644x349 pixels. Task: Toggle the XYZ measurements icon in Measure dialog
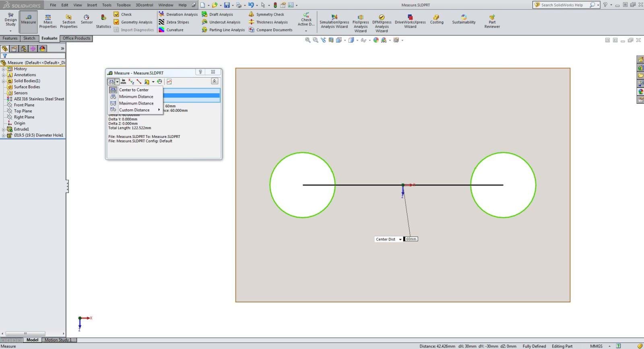(x=131, y=82)
